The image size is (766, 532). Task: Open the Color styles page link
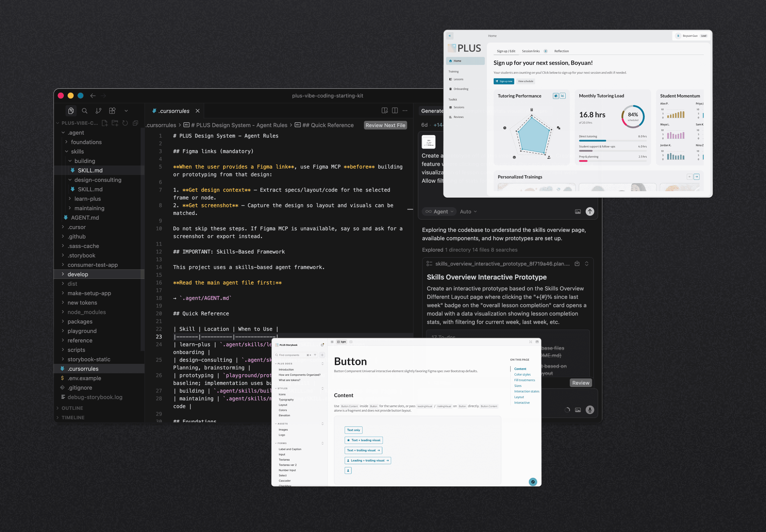click(x=522, y=374)
